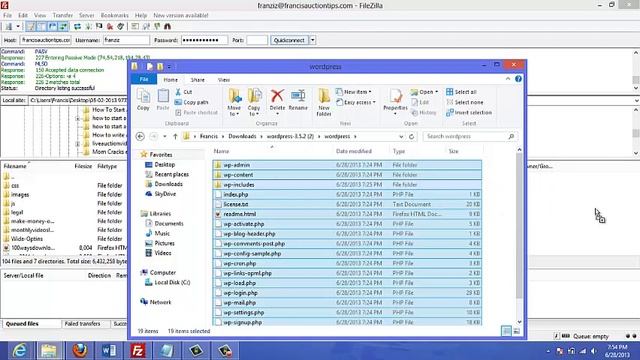
Task: Open the ribbon Open dropdown
Action: (x=424, y=92)
